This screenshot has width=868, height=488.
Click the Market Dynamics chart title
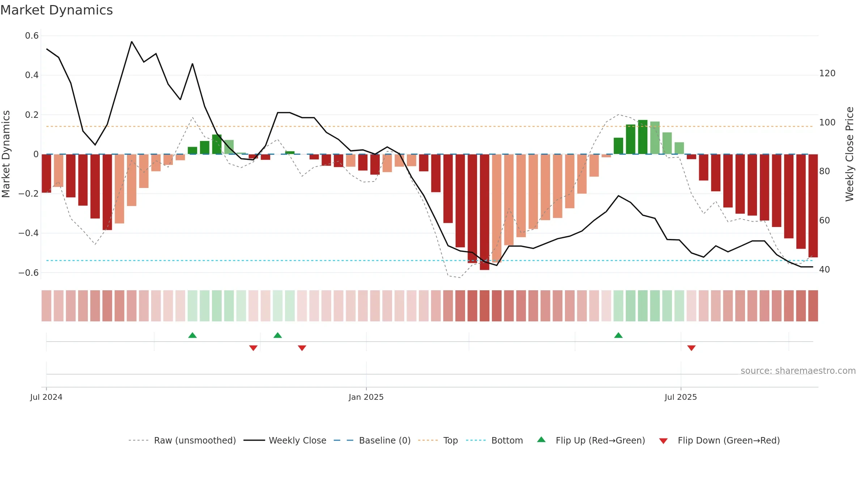[x=56, y=10]
